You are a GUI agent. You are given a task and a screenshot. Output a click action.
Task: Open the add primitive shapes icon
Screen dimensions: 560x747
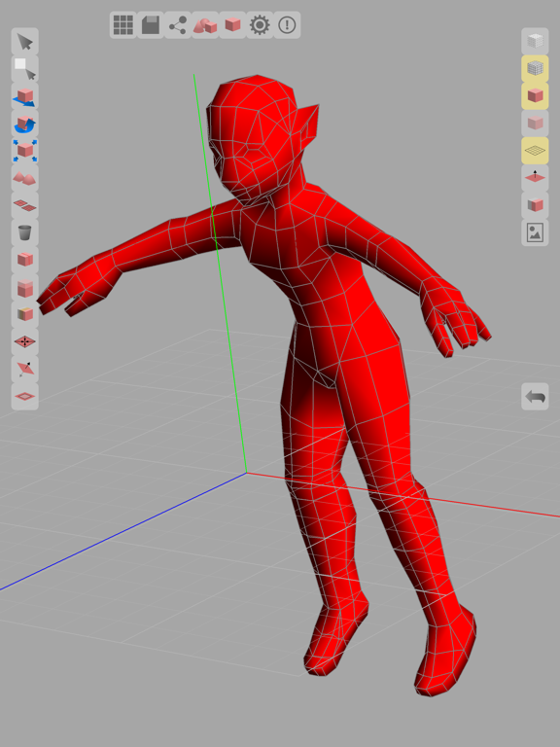205,24
